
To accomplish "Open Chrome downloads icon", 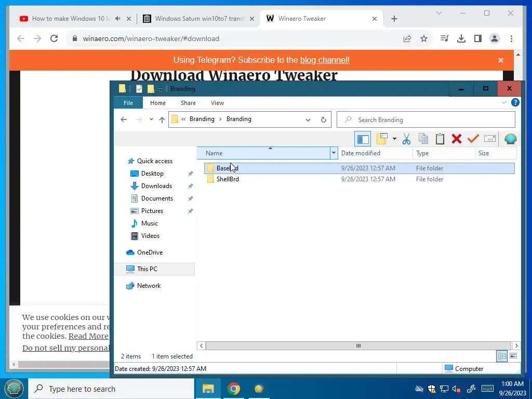I will tap(461, 38).
